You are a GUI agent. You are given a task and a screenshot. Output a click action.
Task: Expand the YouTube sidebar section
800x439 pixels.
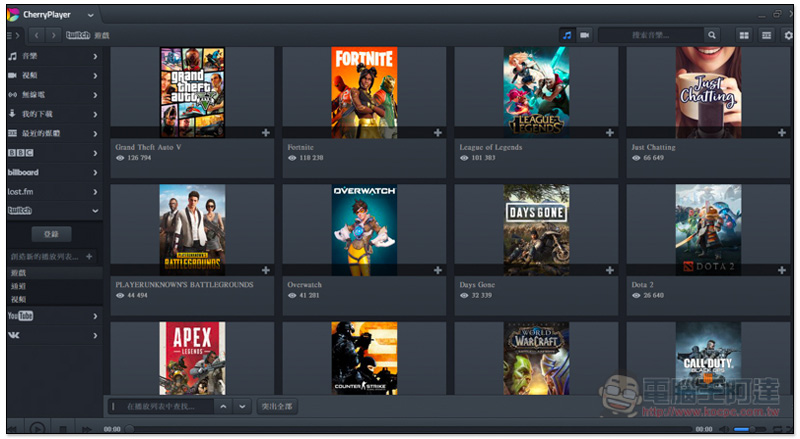[95, 316]
